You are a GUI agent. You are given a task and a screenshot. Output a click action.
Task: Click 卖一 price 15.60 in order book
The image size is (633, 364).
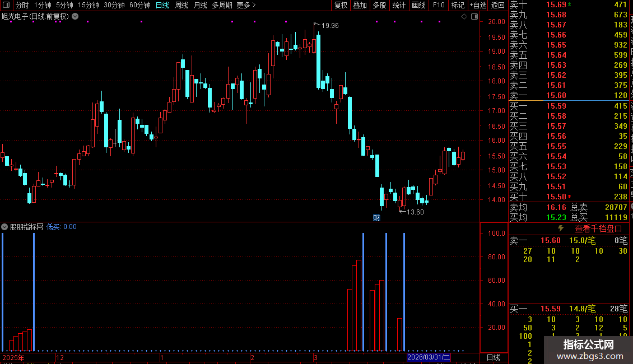point(556,96)
